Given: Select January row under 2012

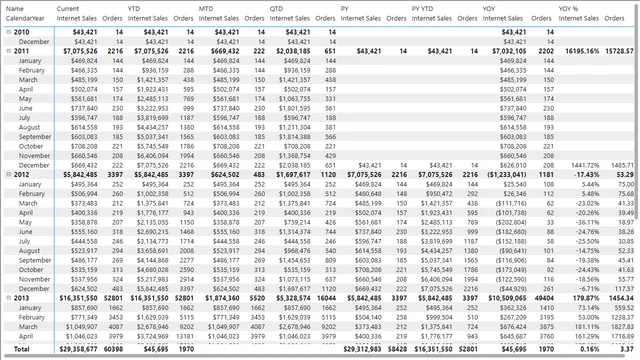Looking at the screenshot, I should pyautogui.click(x=30, y=184).
